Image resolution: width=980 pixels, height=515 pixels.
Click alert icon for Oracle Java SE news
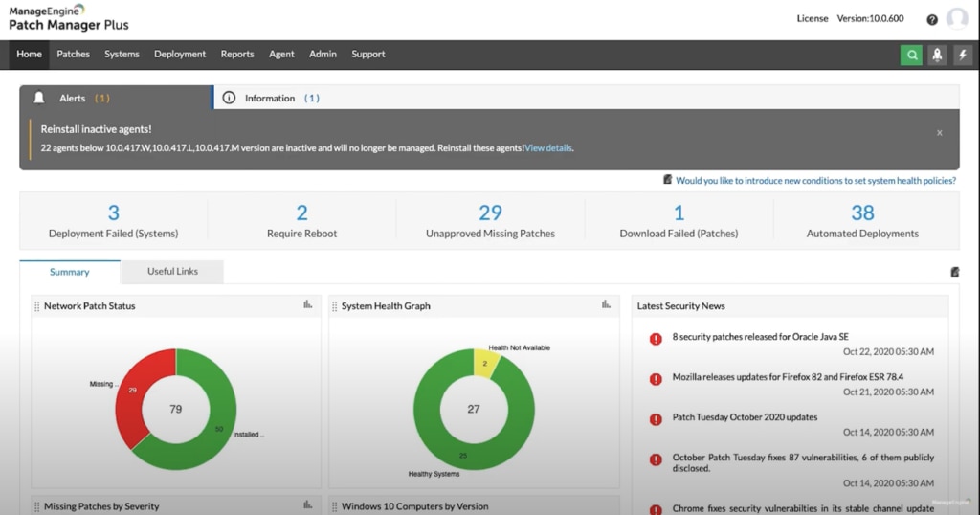656,339
